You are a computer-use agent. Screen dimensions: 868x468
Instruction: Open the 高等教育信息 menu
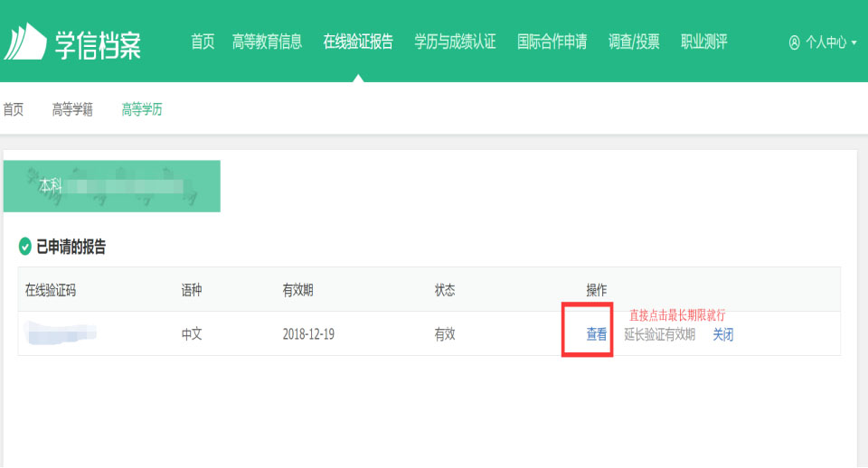pos(267,42)
